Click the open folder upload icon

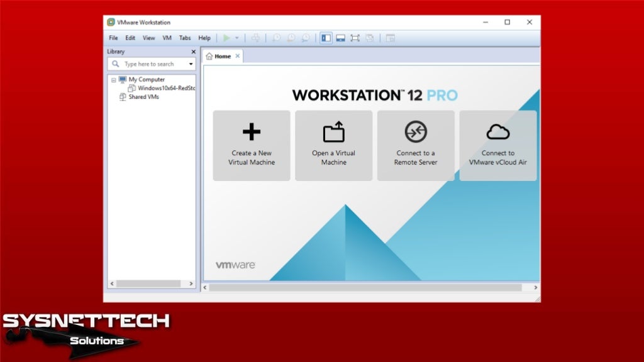point(333,131)
